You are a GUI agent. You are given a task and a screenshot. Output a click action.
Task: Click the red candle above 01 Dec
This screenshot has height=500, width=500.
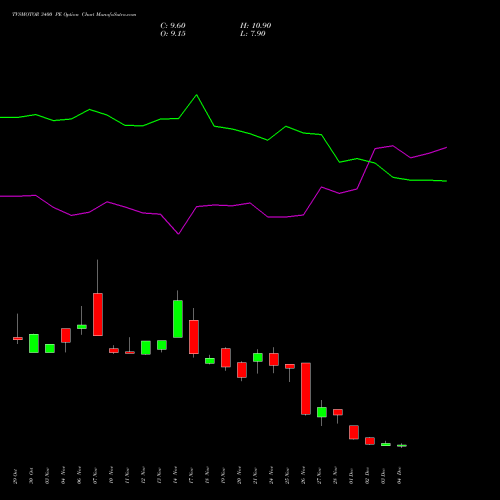click(x=354, y=432)
